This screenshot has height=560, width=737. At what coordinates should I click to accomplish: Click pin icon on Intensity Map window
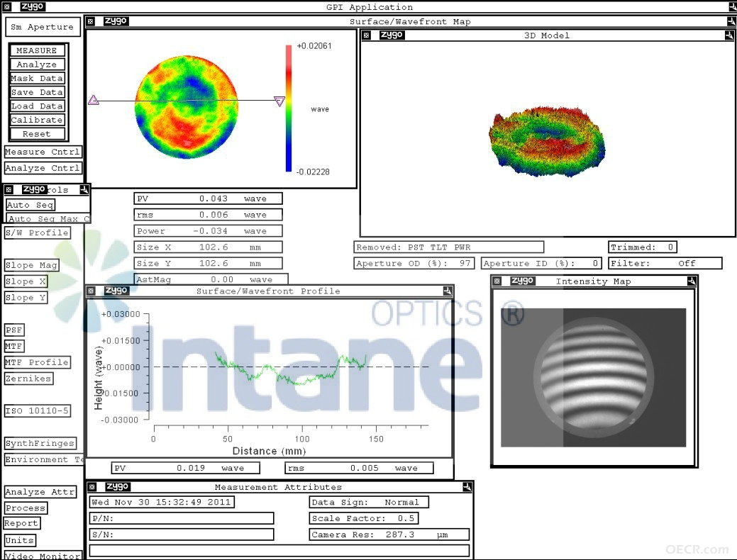point(692,281)
